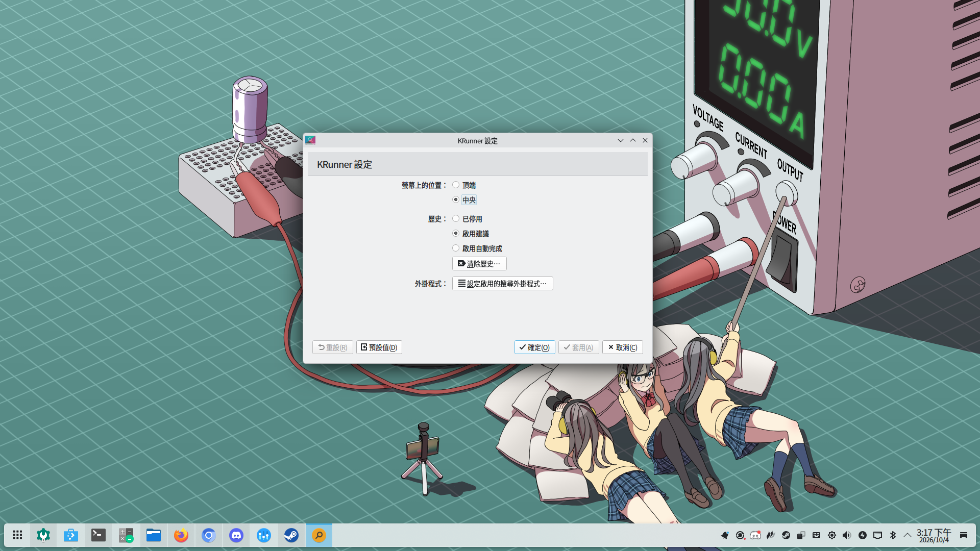Click the 預設值 defaults button

[379, 347]
